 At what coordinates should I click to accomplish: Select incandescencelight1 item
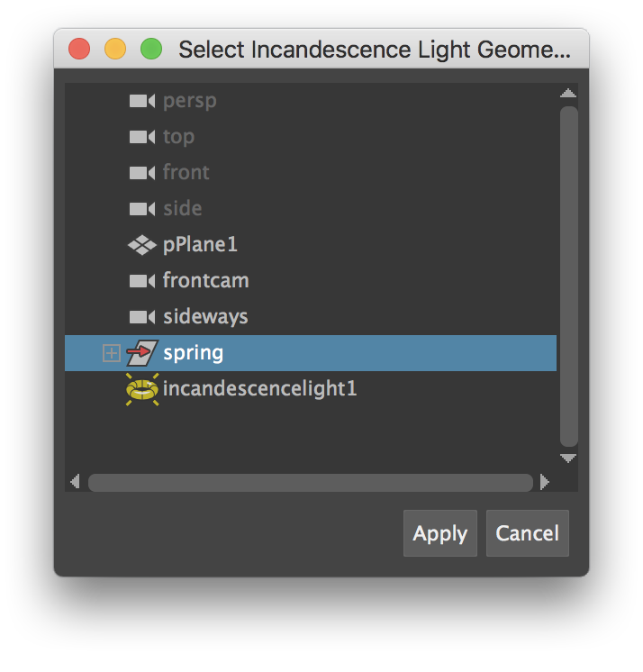pyautogui.click(x=259, y=389)
